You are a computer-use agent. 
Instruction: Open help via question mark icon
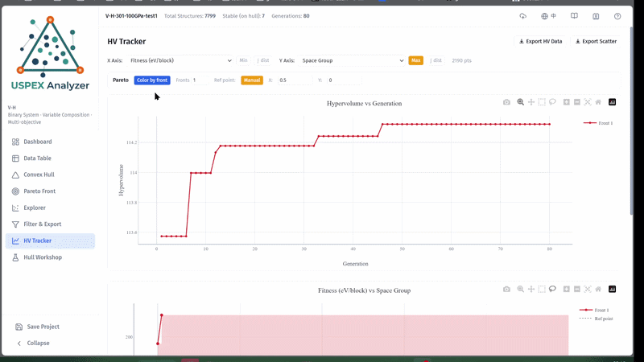617,16
